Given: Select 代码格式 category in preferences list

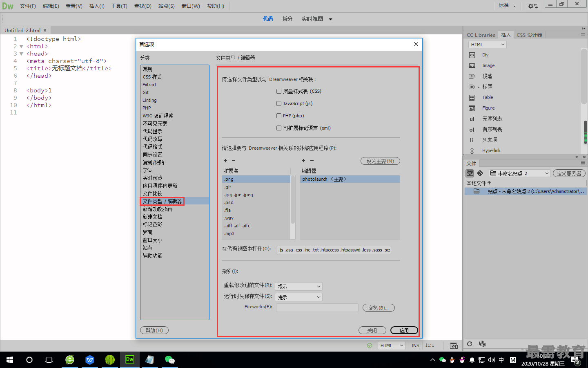Looking at the screenshot, I should pyautogui.click(x=175, y=147).
